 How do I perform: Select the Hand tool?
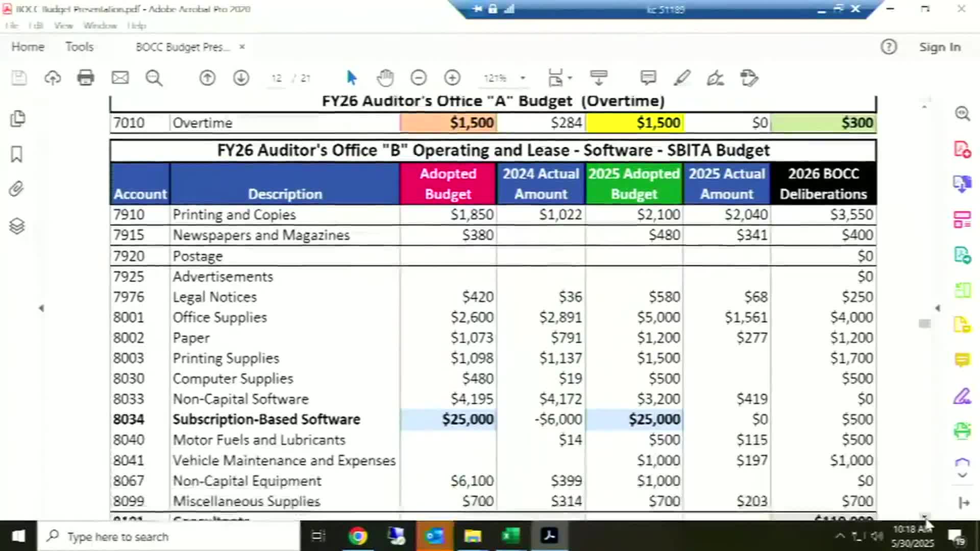click(385, 78)
